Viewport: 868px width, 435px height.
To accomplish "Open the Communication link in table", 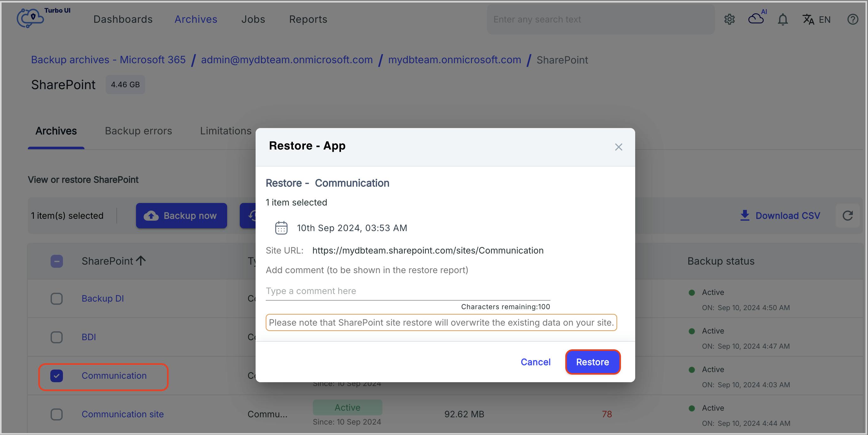I will (x=114, y=376).
